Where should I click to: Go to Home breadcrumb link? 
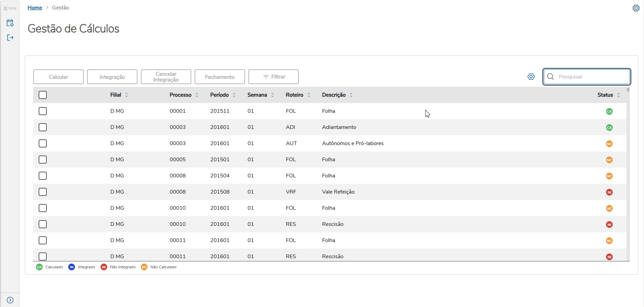pos(35,8)
